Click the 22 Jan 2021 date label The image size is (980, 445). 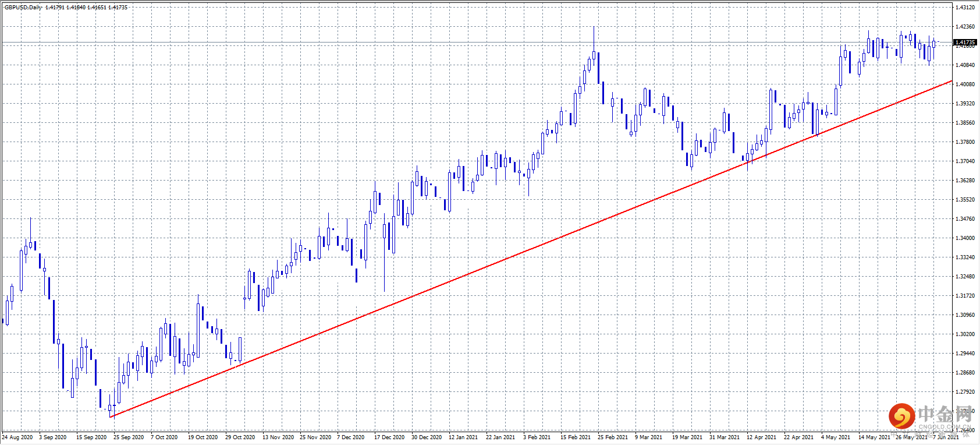[500, 437]
